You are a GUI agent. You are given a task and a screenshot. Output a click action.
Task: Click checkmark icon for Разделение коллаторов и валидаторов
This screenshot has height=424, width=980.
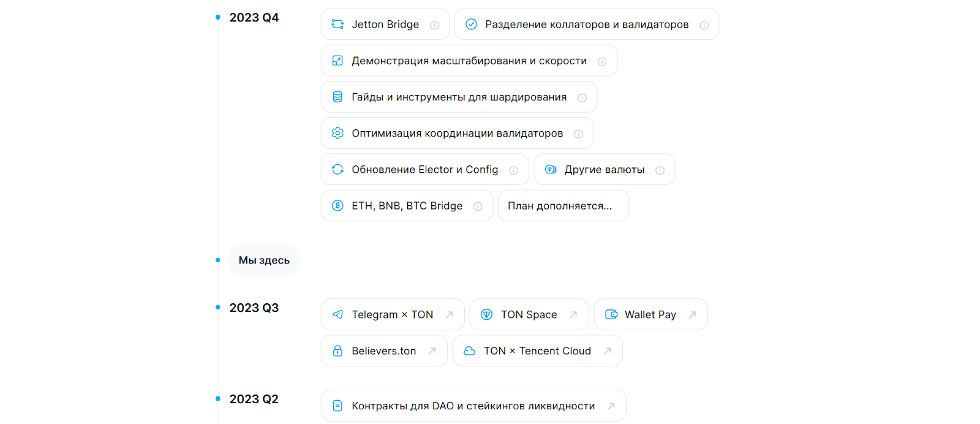point(471,25)
